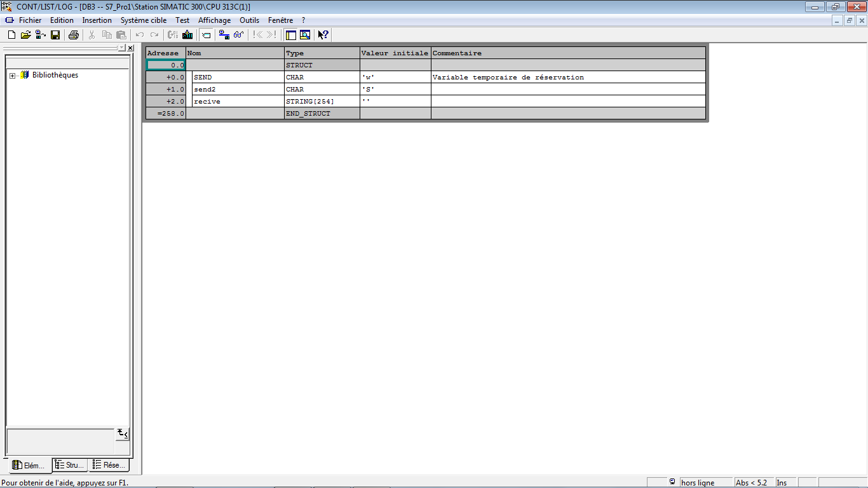Switch to the Stru... tab
This screenshot has width=868, height=488.
coord(70,465)
